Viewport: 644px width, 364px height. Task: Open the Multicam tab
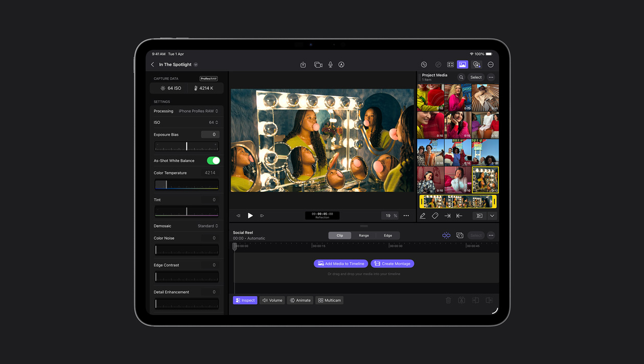tap(329, 300)
